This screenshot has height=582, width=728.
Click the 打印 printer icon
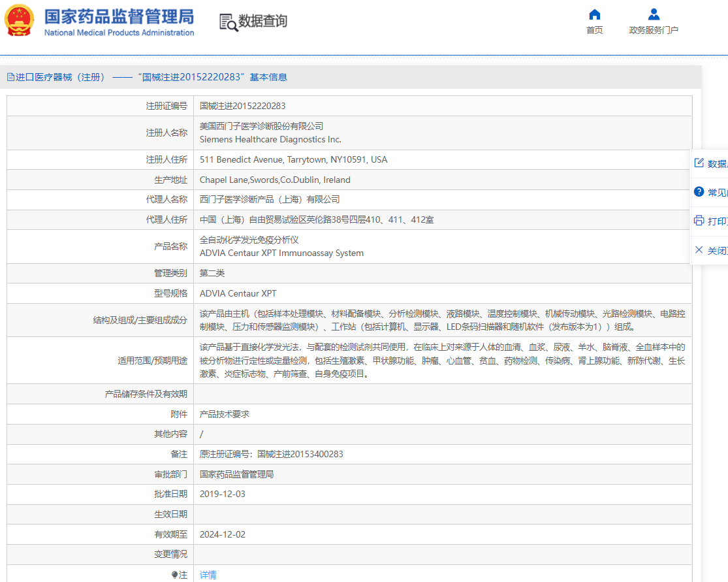[x=699, y=221]
